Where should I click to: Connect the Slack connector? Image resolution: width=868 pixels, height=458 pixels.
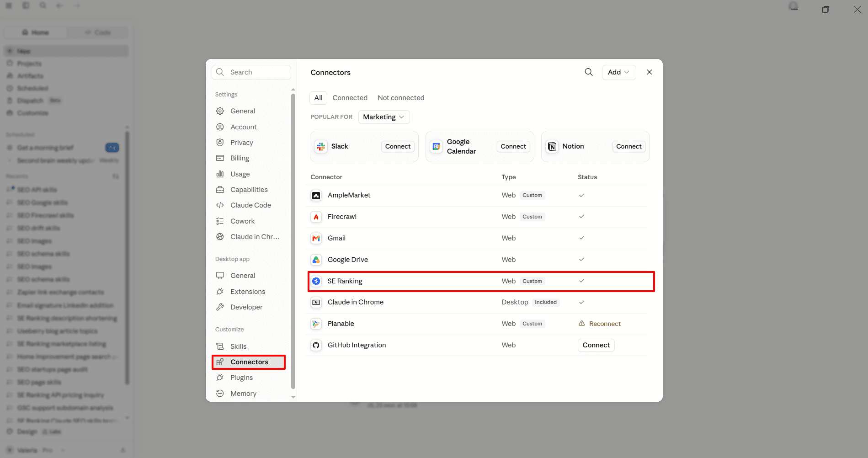[398, 146]
